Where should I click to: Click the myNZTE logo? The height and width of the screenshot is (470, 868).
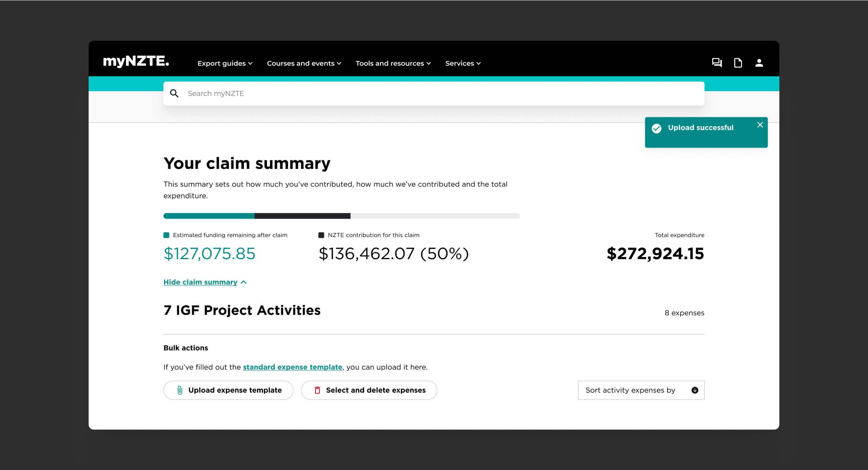136,61
